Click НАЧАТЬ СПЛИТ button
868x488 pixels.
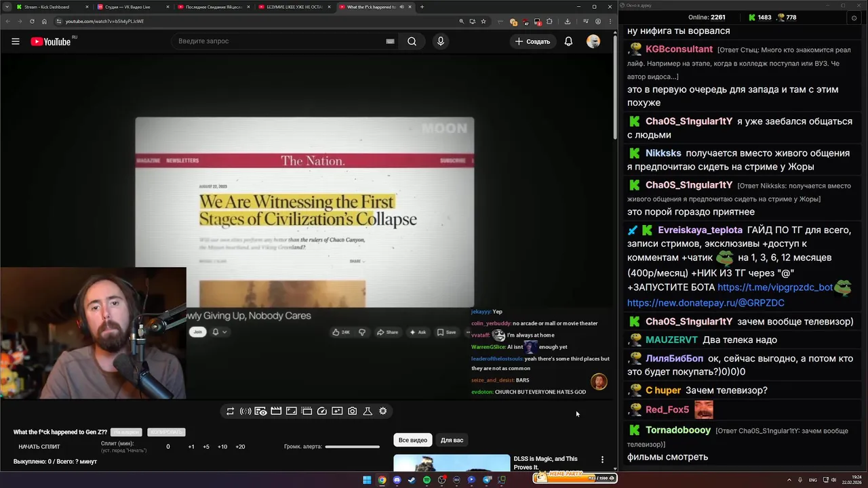[x=39, y=447]
